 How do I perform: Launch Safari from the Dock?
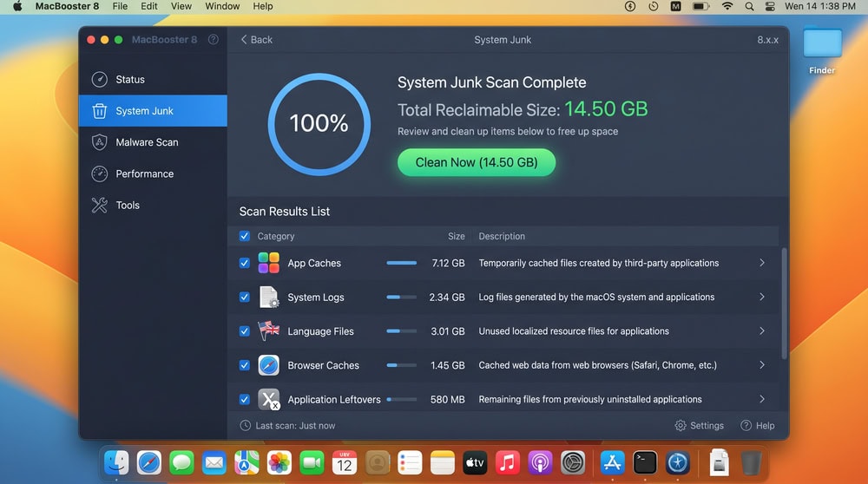pos(149,462)
